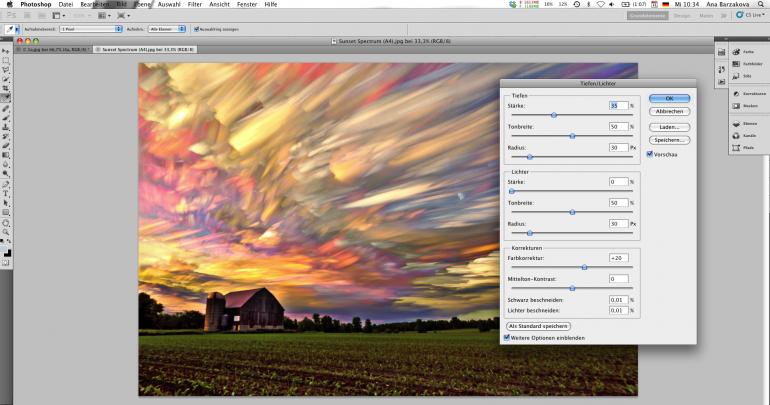Select the Zoom magnifier tool
770x405 pixels.
pyautogui.click(x=5, y=232)
